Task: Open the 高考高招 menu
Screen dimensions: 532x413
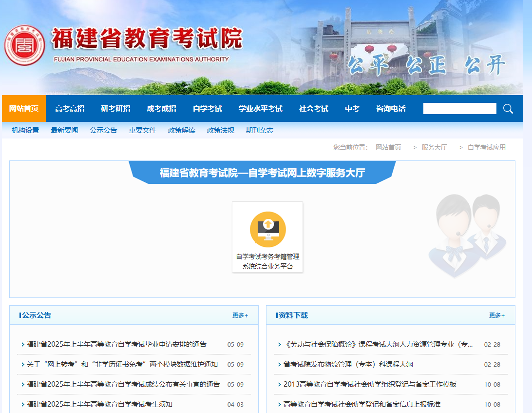Action: tap(70, 109)
